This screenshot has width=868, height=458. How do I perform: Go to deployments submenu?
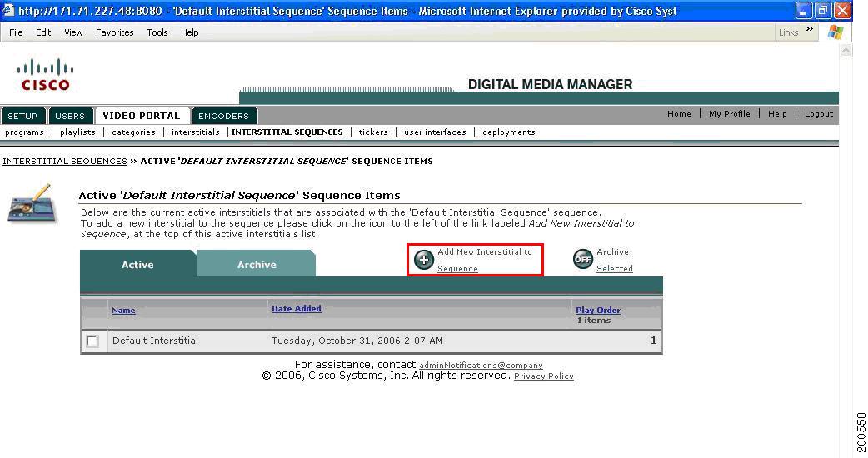coord(509,132)
